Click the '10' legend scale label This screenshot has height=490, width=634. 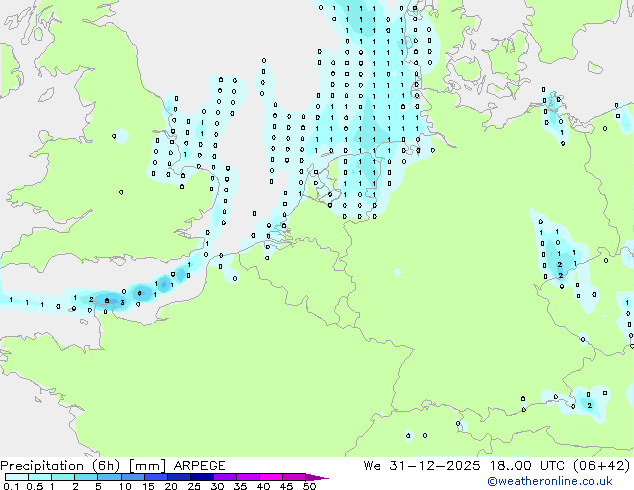click(x=125, y=486)
